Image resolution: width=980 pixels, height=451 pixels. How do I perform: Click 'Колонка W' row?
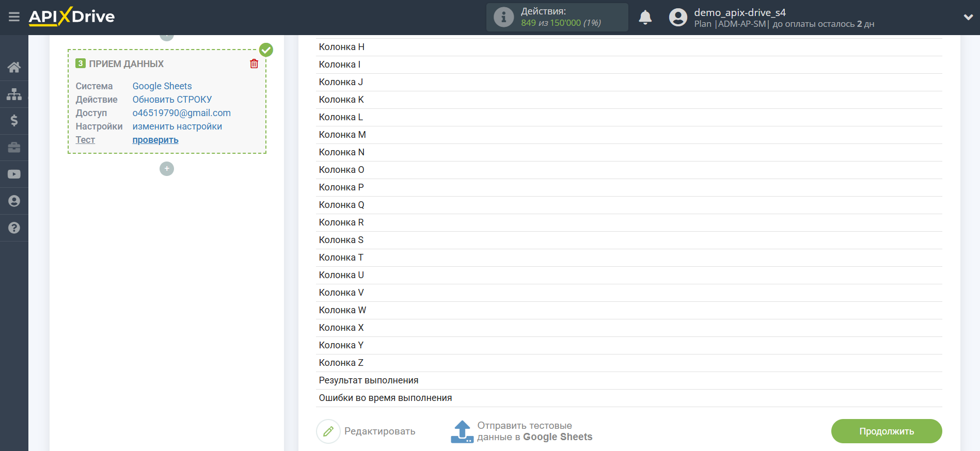click(629, 310)
